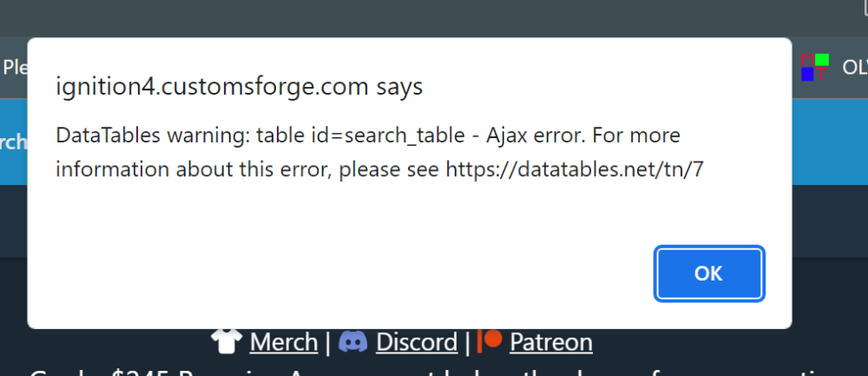868x376 pixels.
Task: Click the partially visible Ple bookmark
Action: click(14, 67)
